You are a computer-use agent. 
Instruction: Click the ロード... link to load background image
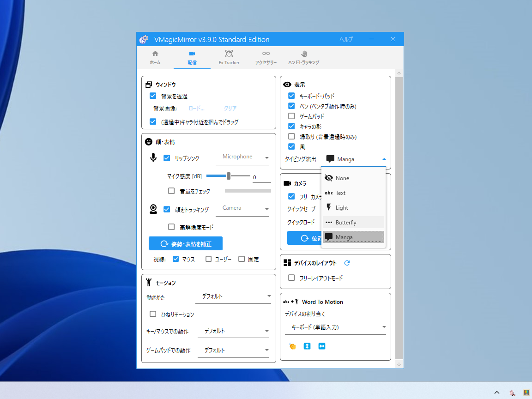coord(196,108)
